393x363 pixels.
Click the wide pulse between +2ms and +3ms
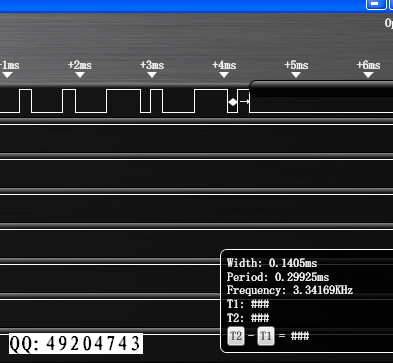pos(123,101)
